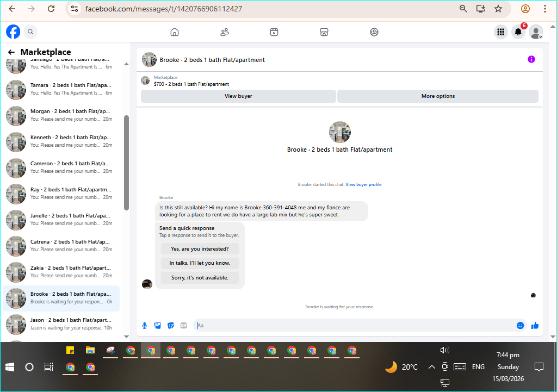Open the Chrome three-dot menu
The image size is (557, 392).
click(545, 9)
